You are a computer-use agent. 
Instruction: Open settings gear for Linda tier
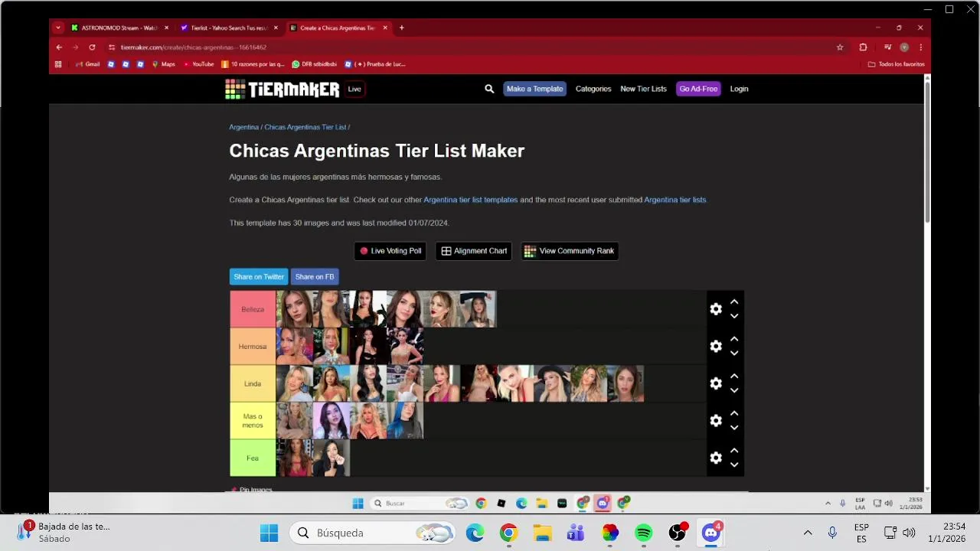click(x=716, y=383)
